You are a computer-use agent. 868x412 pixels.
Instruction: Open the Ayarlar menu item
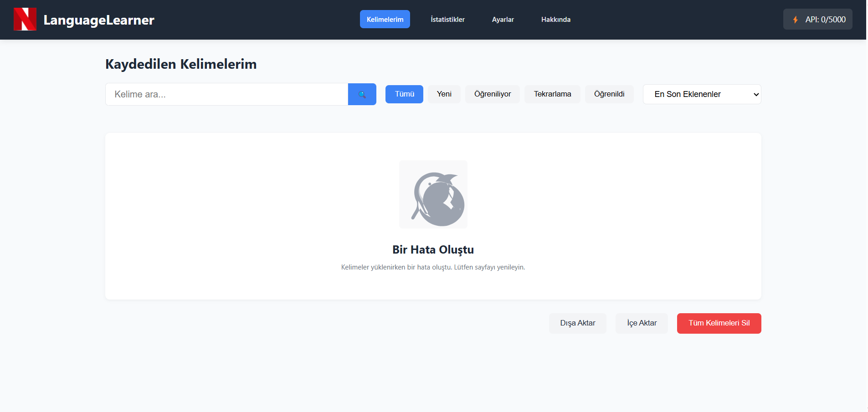(x=503, y=20)
